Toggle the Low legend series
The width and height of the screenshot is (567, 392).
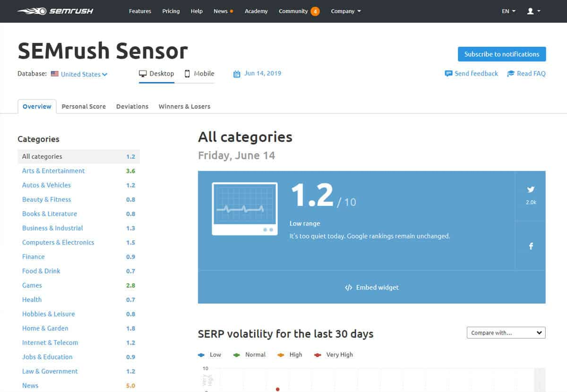(210, 355)
